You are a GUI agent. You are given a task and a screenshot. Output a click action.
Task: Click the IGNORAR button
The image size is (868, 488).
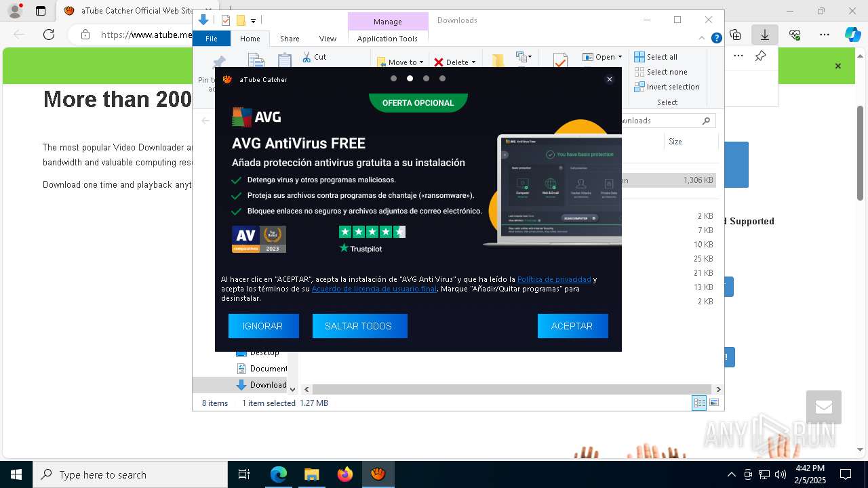click(x=263, y=326)
